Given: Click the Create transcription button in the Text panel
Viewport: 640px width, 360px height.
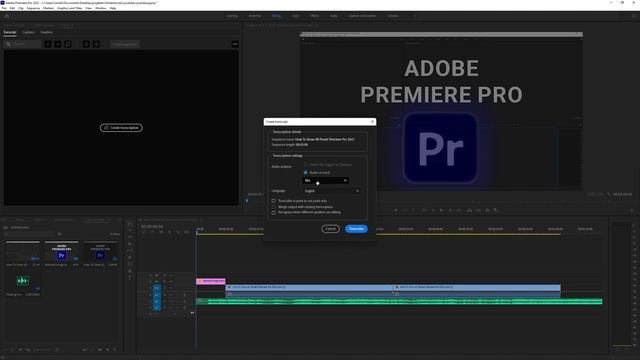Looking at the screenshot, I should [121, 128].
